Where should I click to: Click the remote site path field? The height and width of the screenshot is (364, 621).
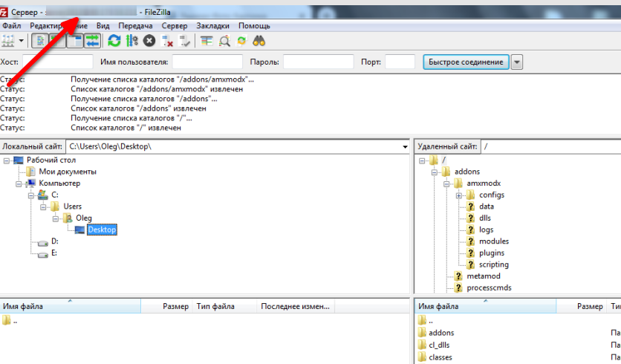[551, 146]
